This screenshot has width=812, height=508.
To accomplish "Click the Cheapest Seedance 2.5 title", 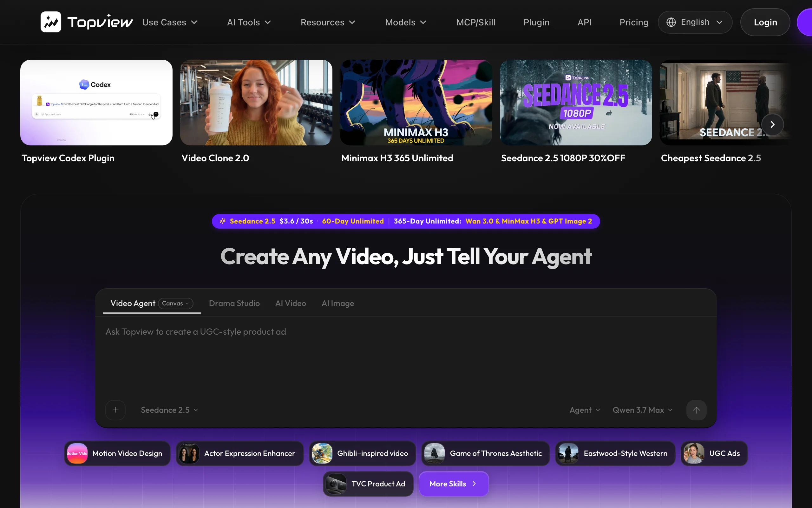I will 711,158.
